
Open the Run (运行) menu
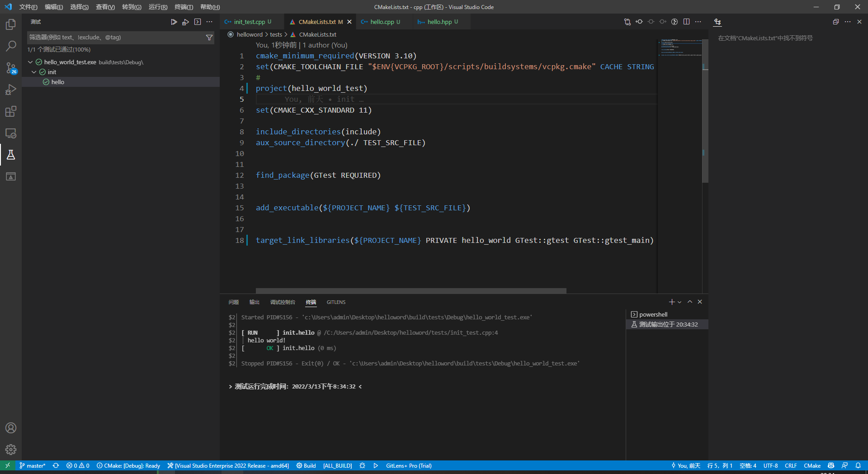158,7
